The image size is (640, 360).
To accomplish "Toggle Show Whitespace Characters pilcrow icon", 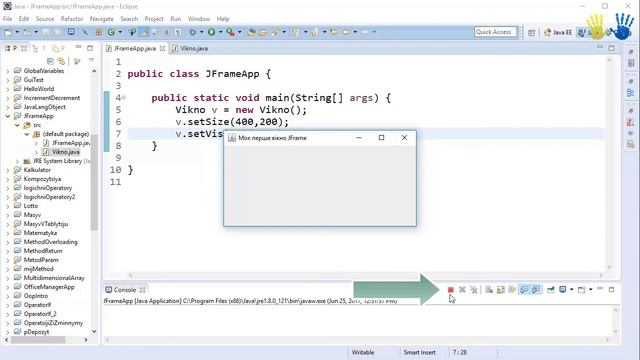I will pos(178,32).
